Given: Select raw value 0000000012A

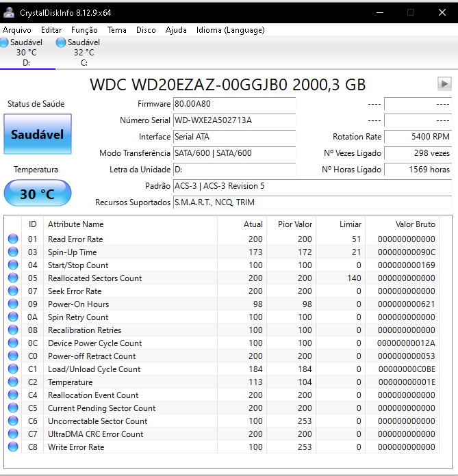Looking at the screenshot, I should tap(406, 343).
